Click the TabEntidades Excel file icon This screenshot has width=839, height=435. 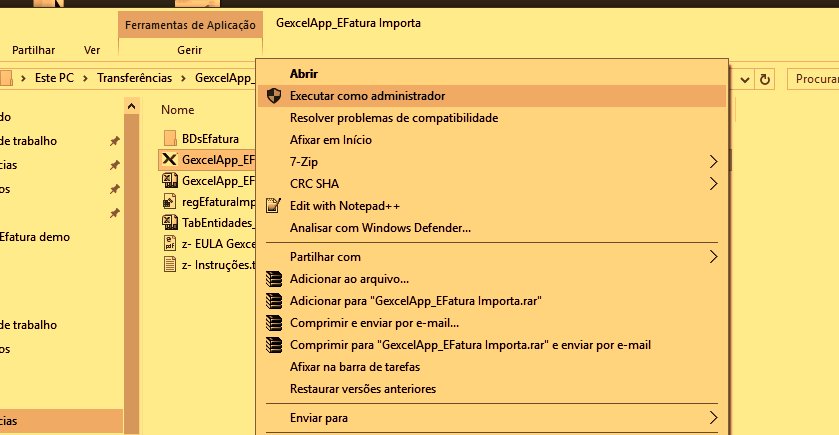coord(169,222)
